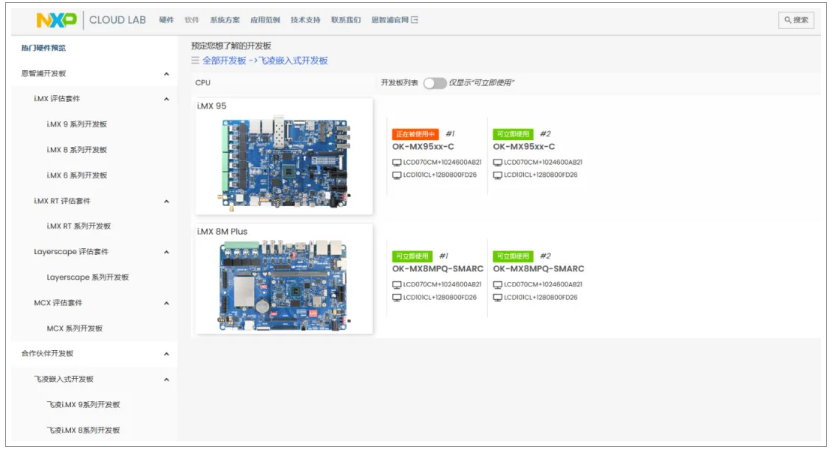Viewport: 832px width, 452px height.
Task: Click the OK-MX95xx-C #2 board name
Action: (524, 147)
